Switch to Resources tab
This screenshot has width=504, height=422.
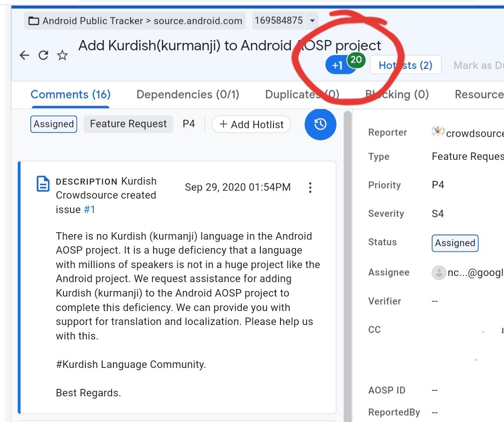pos(479,94)
